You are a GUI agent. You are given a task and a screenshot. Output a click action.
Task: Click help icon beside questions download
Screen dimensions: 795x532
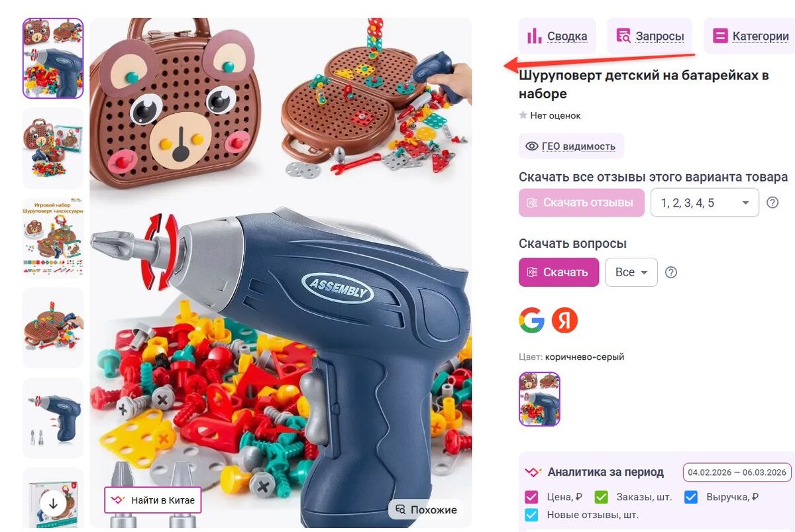point(671,272)
